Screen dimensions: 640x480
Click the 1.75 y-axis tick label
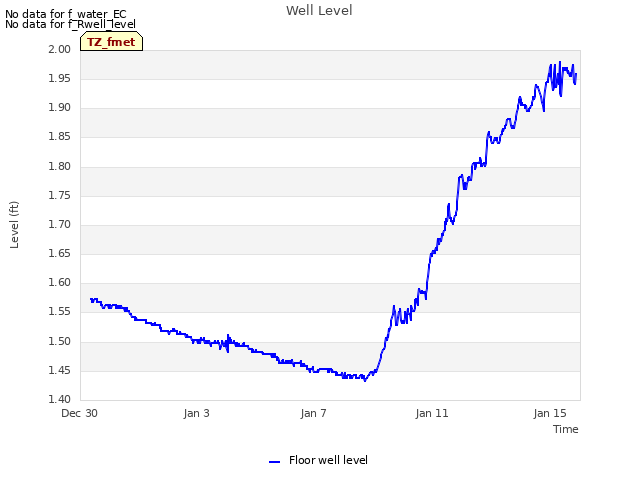(x=60, y=195)
